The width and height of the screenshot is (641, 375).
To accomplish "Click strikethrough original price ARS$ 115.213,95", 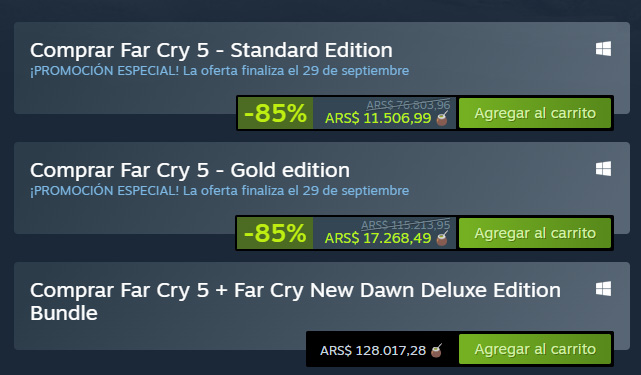I will click(x=406, y=225).
